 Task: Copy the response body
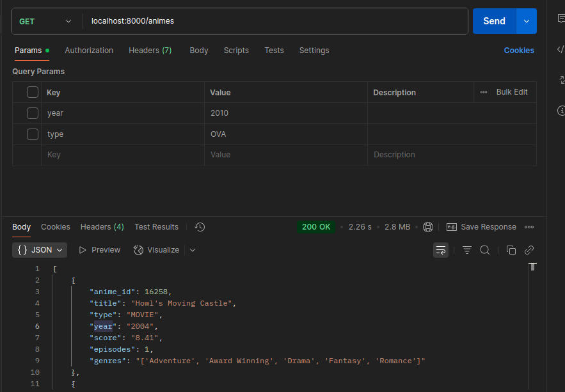[511, 250]
